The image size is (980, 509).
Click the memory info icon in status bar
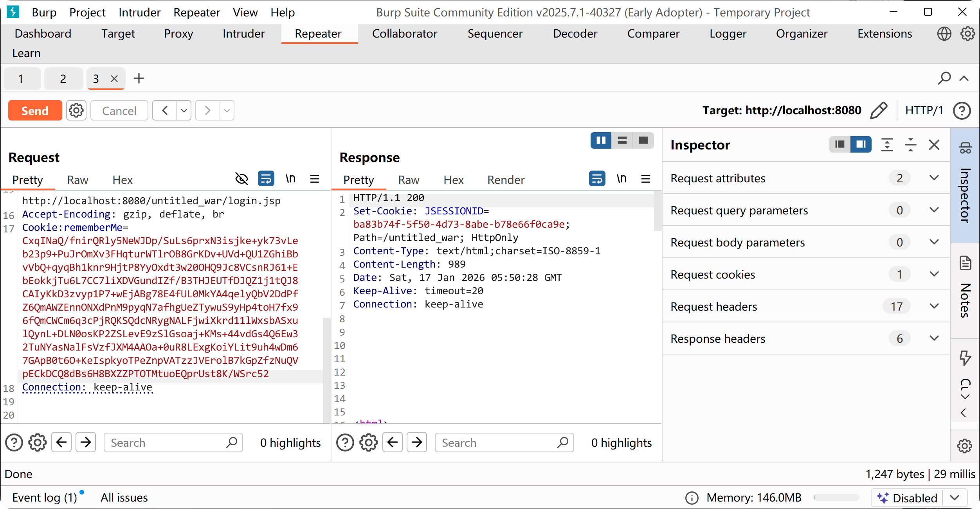pyautogui.click(x=692, y=498)
